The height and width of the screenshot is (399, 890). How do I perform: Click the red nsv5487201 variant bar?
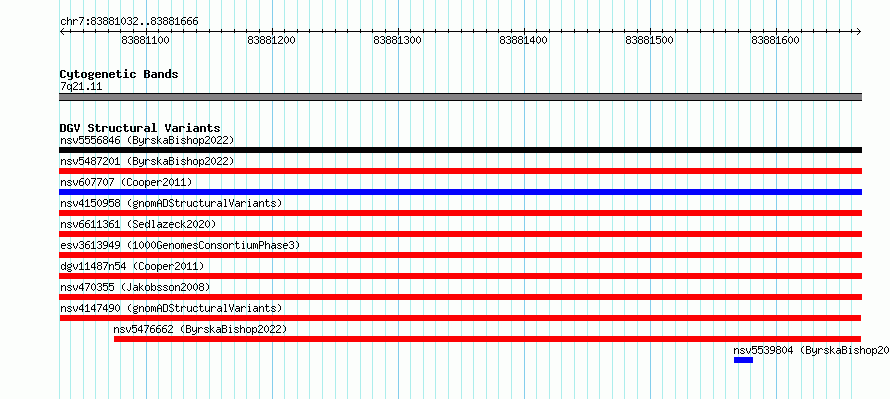coord(460,171)
